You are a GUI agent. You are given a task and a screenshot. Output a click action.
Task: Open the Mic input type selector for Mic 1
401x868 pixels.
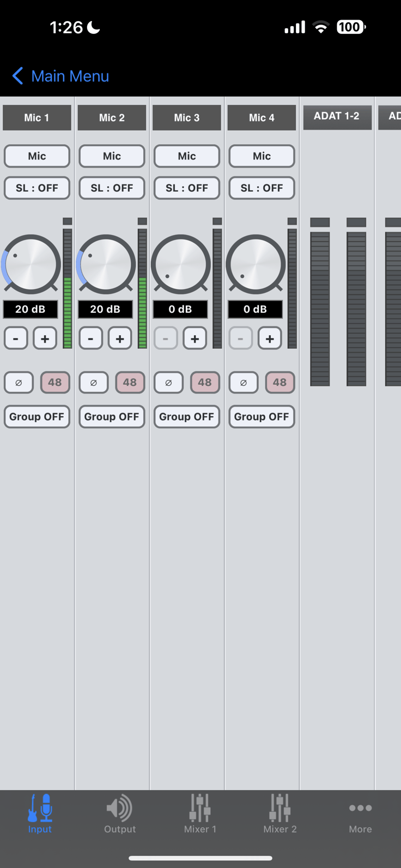(x=37, y=156)
